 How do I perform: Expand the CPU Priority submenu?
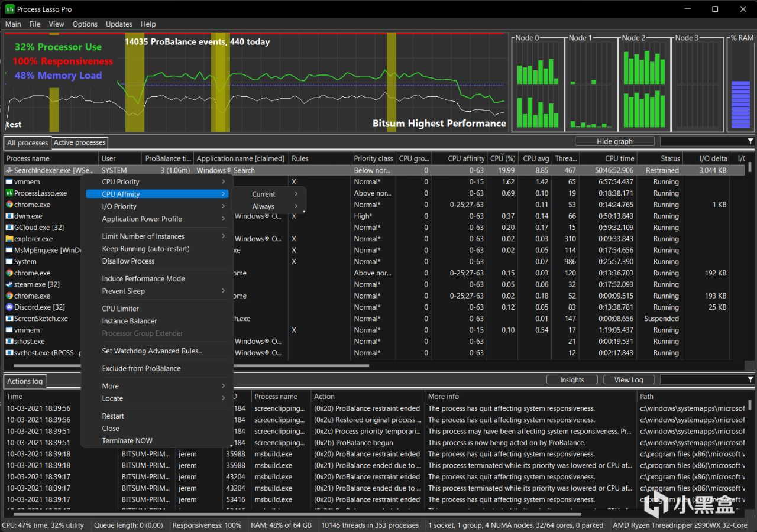pos(157,182)
